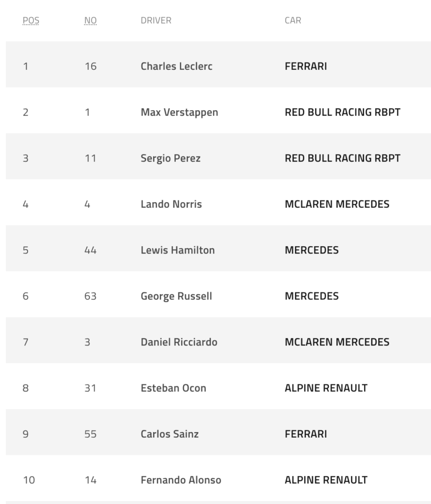Click the Charles Leclerc driver name
This screenshot has height=504, width=431.
176,66
